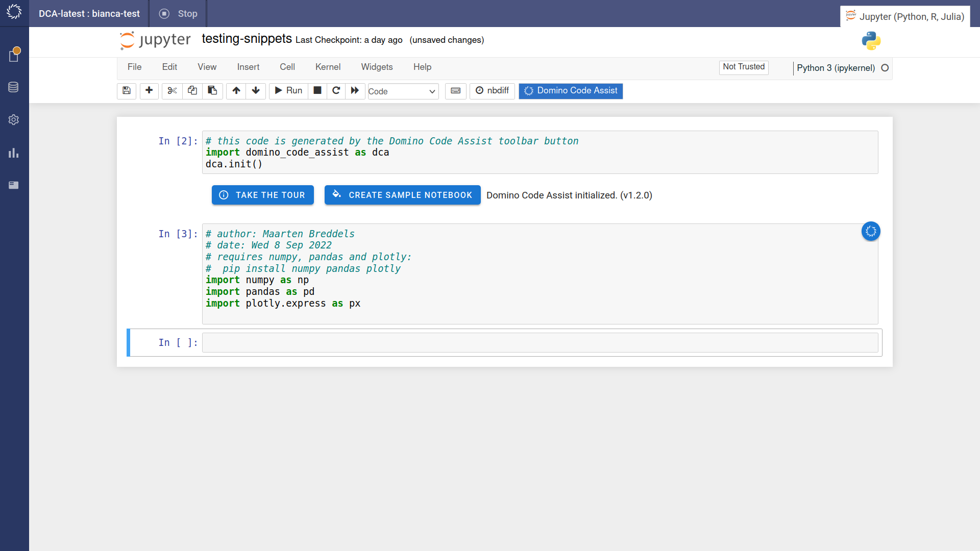Image resolution: width=980 pixels, height=551 pixels.
Task: Stop the workspace with Stop button
Action: point(178,14)
